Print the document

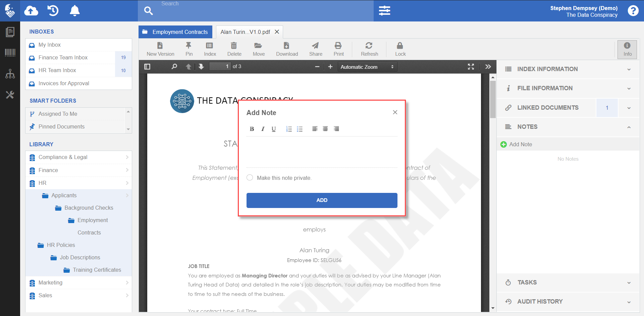click(338, 49)
